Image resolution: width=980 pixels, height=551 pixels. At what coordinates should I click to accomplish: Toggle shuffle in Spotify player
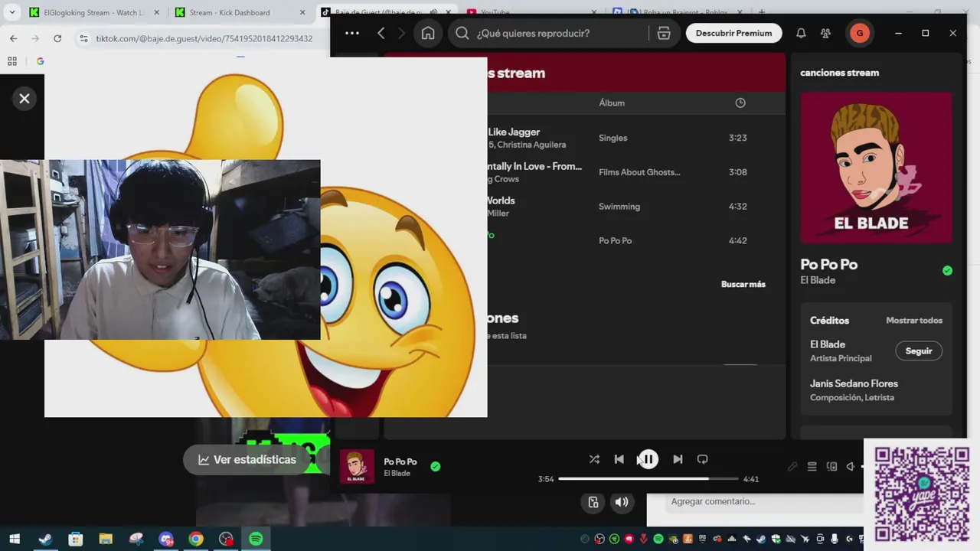coord(594,459)
